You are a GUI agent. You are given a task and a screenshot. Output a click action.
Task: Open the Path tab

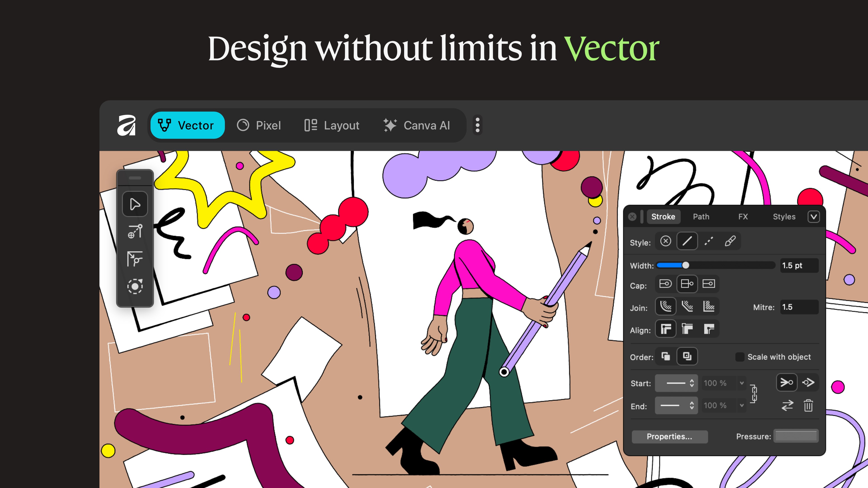coord(701,217)
